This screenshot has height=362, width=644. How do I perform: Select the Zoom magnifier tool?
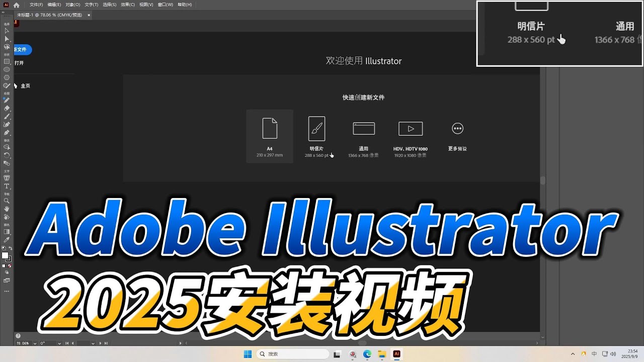click(7, 201)
